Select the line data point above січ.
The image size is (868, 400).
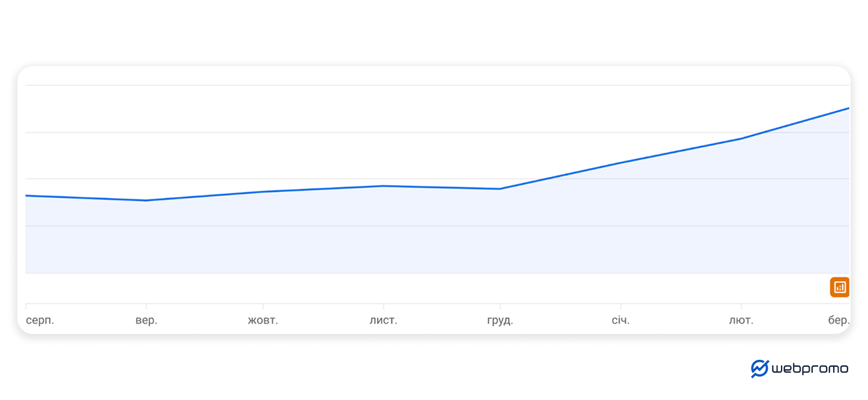click(621, 162)
